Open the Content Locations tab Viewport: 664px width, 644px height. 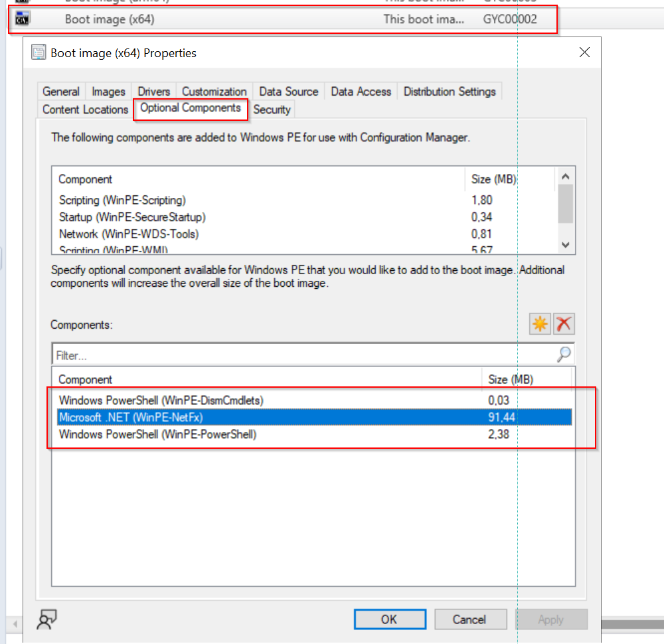coord(85,110)
